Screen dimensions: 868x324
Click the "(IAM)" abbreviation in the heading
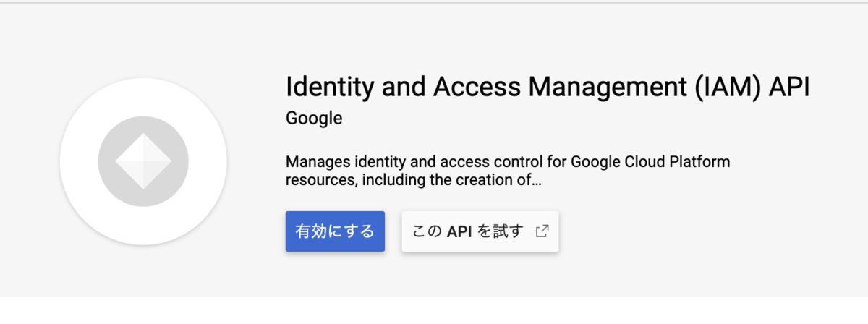[723, 88]
